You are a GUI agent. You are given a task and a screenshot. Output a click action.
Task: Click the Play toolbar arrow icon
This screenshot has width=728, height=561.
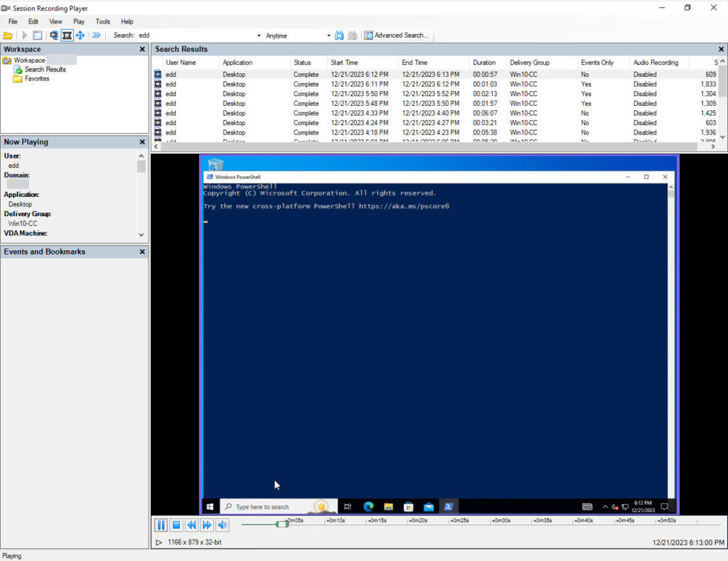[x=25, y=36]
